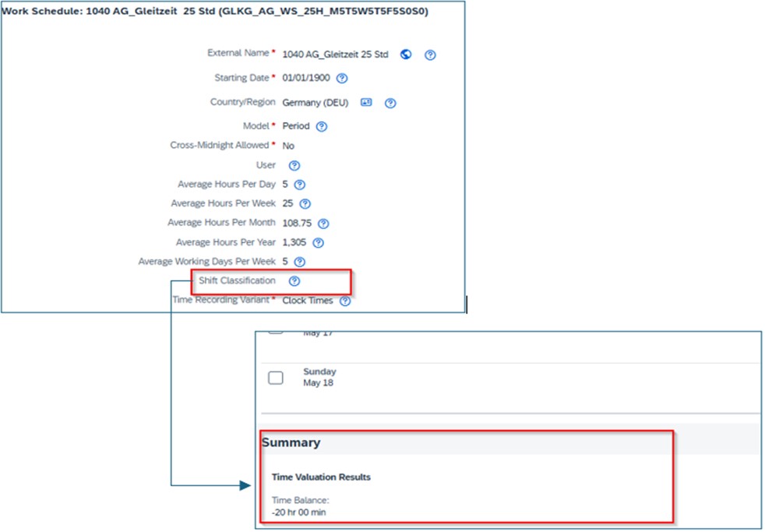Image resolution: width=765 pixels, height=532 pixels.
Task: Show help for the Model field
Action: (321, 126)
